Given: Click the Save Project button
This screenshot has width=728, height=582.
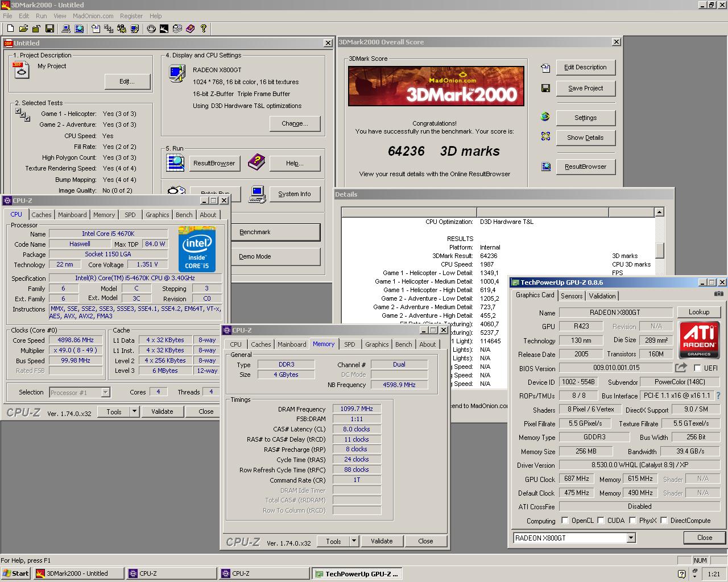Looking at the screenshot, I should 585,88.
